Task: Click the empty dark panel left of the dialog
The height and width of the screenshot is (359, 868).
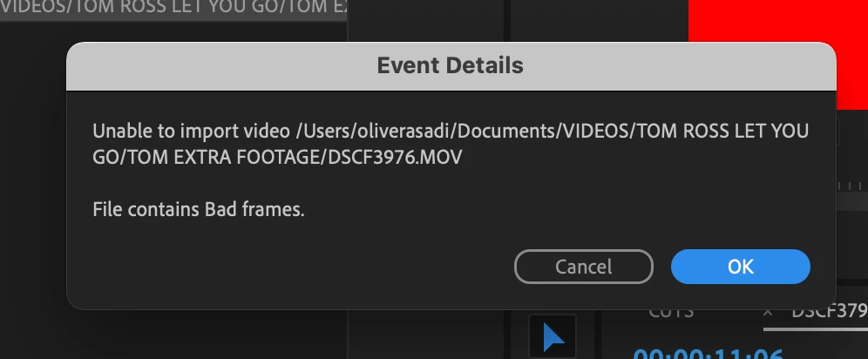Action: (x=32, y=188)
